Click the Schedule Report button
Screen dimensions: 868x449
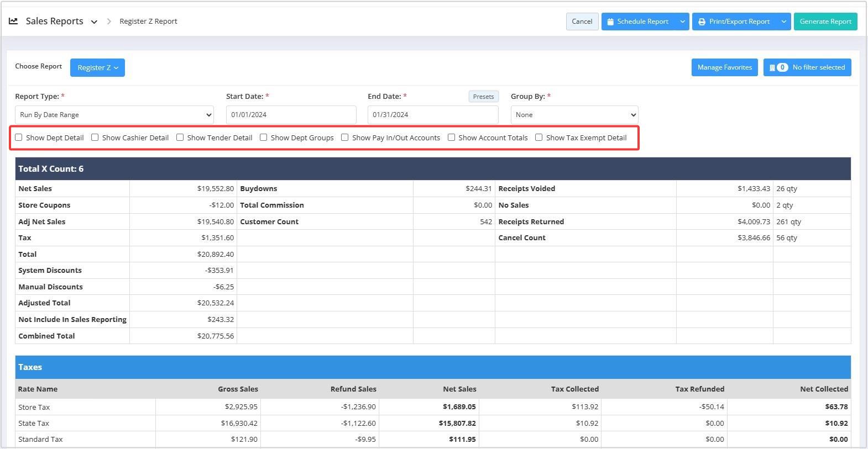(x=639, y=22)
